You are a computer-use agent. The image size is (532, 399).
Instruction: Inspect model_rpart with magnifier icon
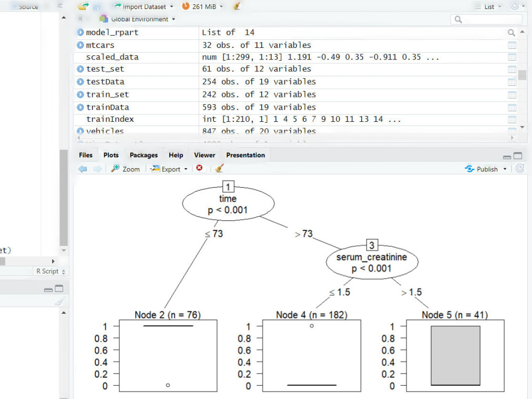pyautogui.click(x=511, y=32)
